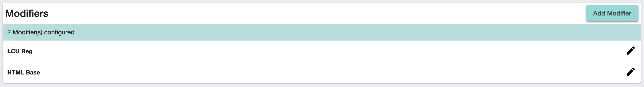
Task: Click the pencil icon beside LCU Reg
Action: coord(631,51)
